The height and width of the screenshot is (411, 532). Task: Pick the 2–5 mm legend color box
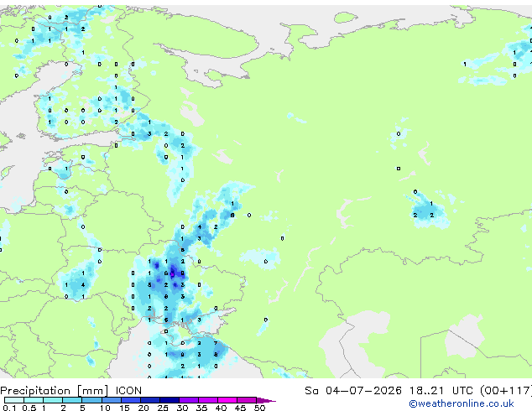click(x=72, y=400)
